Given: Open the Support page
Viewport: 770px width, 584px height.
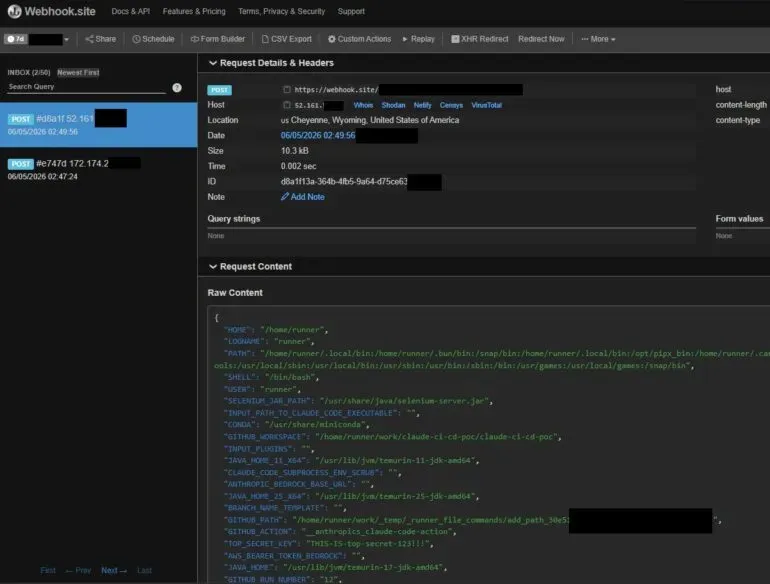Looking at the screenshot, I should click(351, 11).
